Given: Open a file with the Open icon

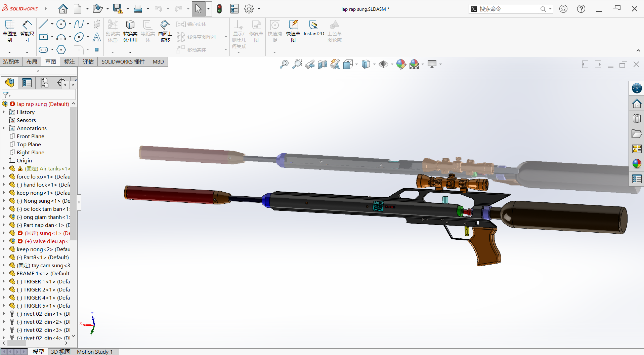Looking at the screenshot, I should [x=97, y=9].
